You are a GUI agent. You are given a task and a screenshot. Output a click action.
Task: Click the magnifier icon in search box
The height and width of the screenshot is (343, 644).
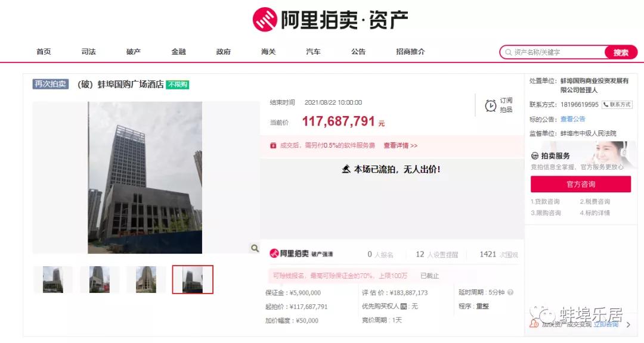point(509,52)
